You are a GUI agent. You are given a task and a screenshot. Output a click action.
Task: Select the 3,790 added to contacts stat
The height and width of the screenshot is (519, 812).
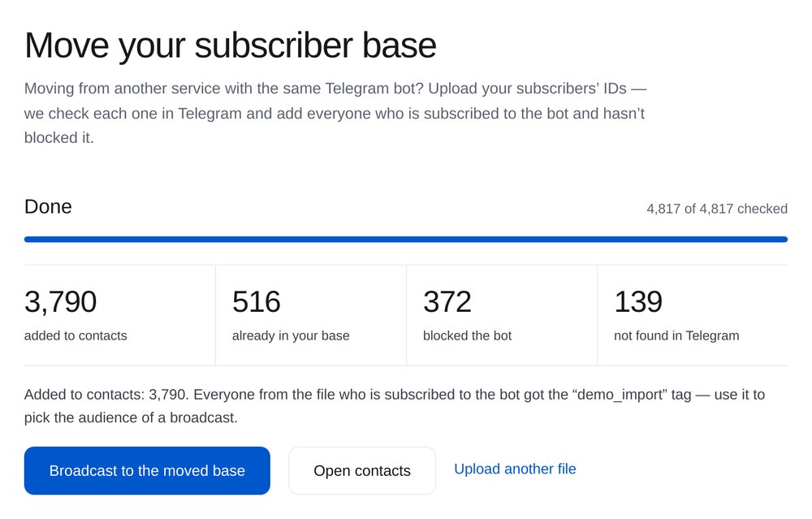[119, 315]
